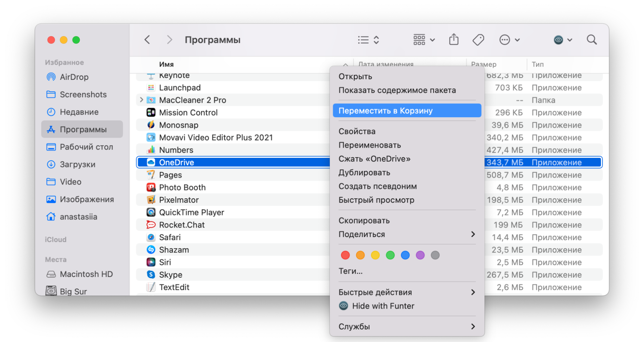Go back with the left arrow

coord(147,40)
